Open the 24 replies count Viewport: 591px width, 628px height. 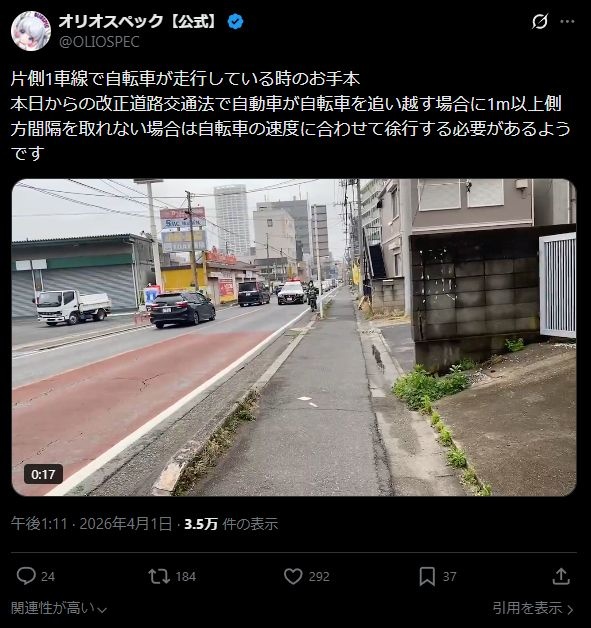(48, 577)
